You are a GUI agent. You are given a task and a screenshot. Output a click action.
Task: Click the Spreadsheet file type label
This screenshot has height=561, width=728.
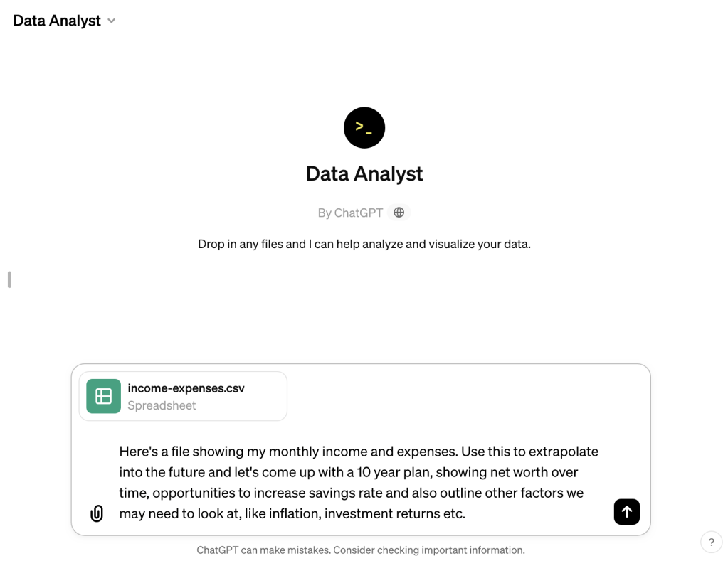coord(162,405)
